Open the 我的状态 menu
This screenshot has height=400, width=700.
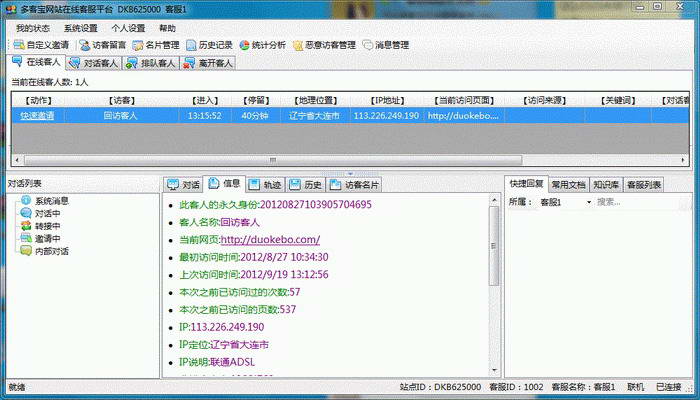pyautogui.click(x=33, y=28)
